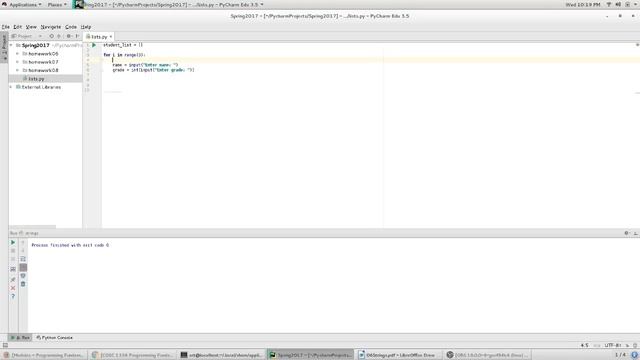Toggle the highlighted scroll-to-end button in Run console

coord(23,267)
